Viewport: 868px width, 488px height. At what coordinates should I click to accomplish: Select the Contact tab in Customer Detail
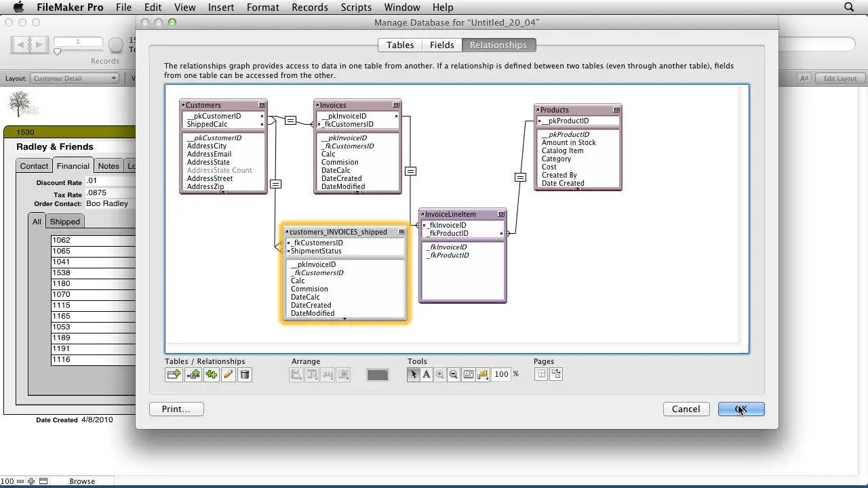coord(34,166)
